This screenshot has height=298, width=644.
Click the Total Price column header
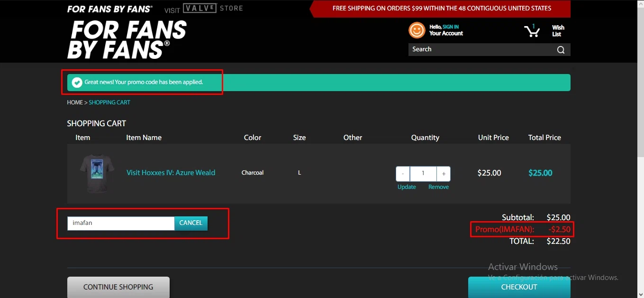click(x=544, y=138)
